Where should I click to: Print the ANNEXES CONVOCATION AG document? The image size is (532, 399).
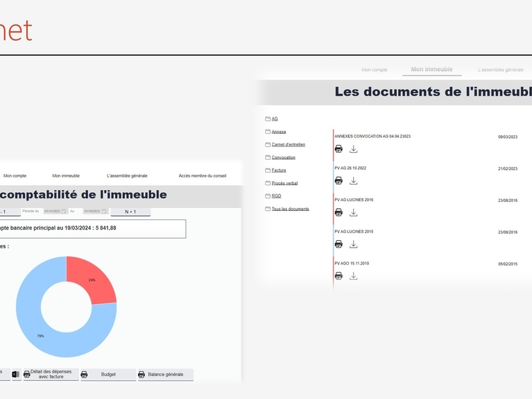[x=338, y=148]
